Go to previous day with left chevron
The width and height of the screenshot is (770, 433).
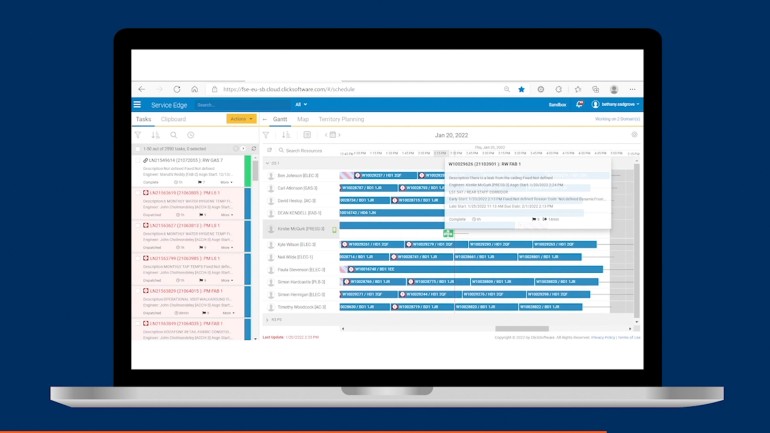326,135
